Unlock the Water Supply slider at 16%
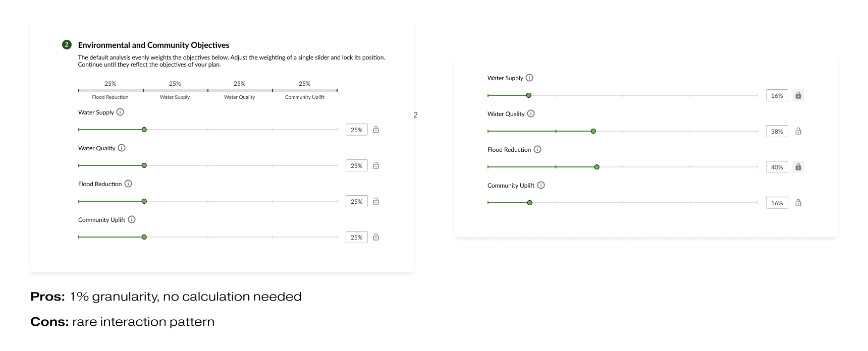 tap(798, 95)
